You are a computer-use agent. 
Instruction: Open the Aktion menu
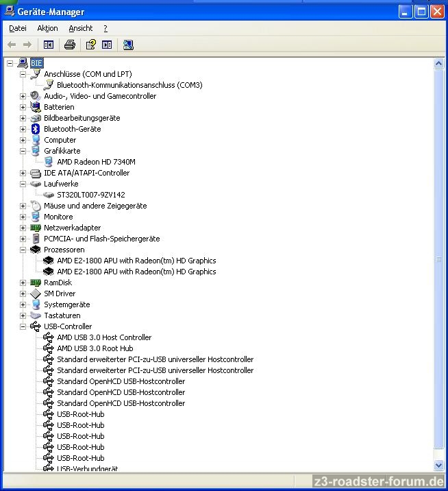(x=47, y=28)
